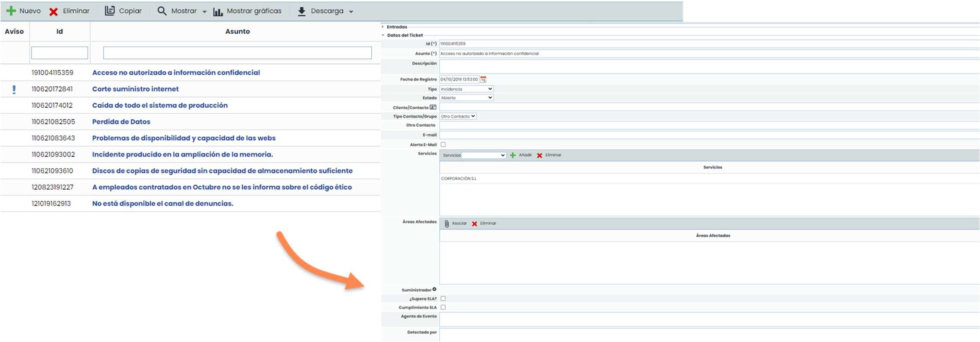Screen dimensions: 980x342
Task: Click the Asociar paperclip icon in Áreas Afectadas
Action: click(447, 224)
